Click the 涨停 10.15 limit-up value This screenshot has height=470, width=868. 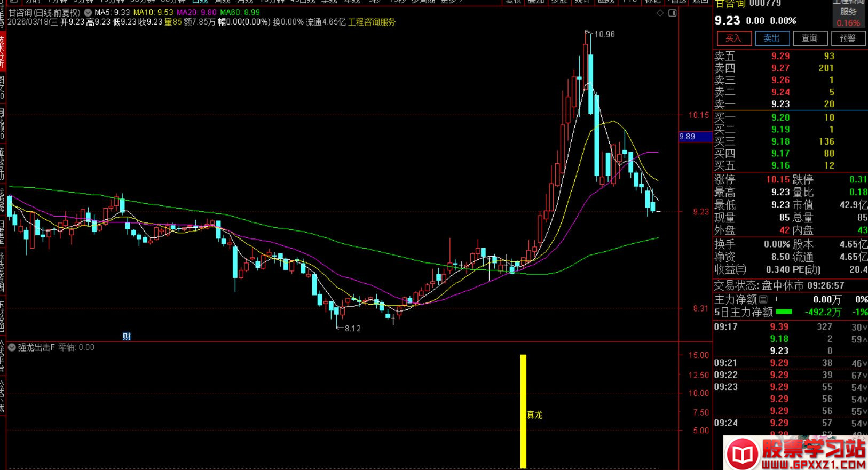778,179
